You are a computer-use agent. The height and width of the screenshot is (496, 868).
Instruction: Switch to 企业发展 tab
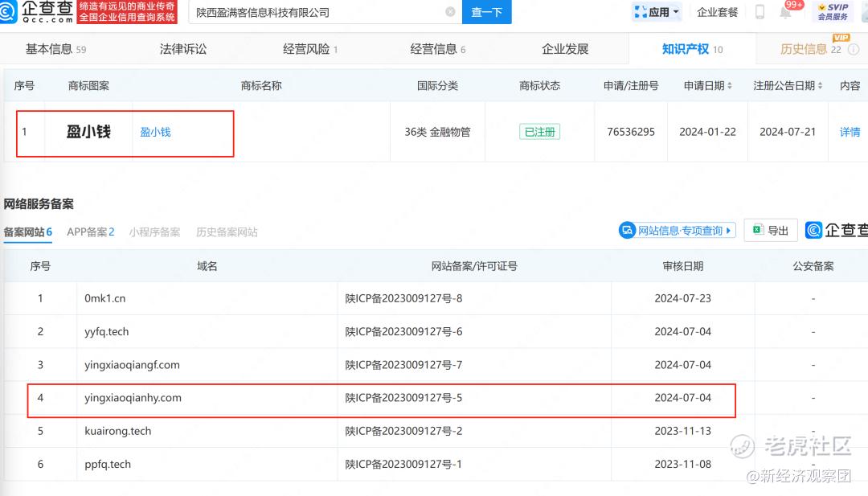[565, 49]
